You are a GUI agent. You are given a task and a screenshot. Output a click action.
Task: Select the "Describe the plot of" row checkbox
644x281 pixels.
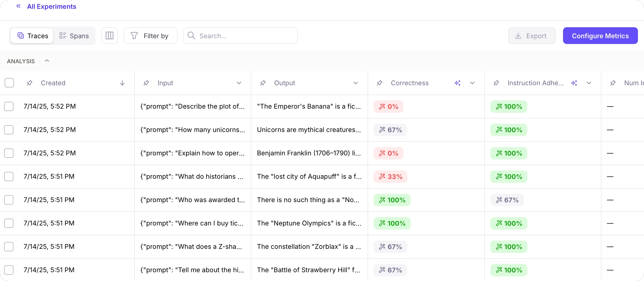9,106
